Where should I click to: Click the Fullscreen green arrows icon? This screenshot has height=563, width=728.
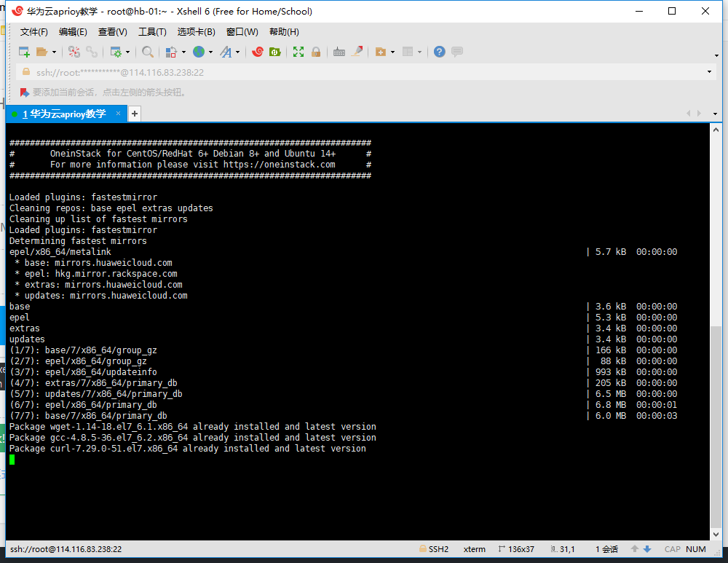pos(298,52)
